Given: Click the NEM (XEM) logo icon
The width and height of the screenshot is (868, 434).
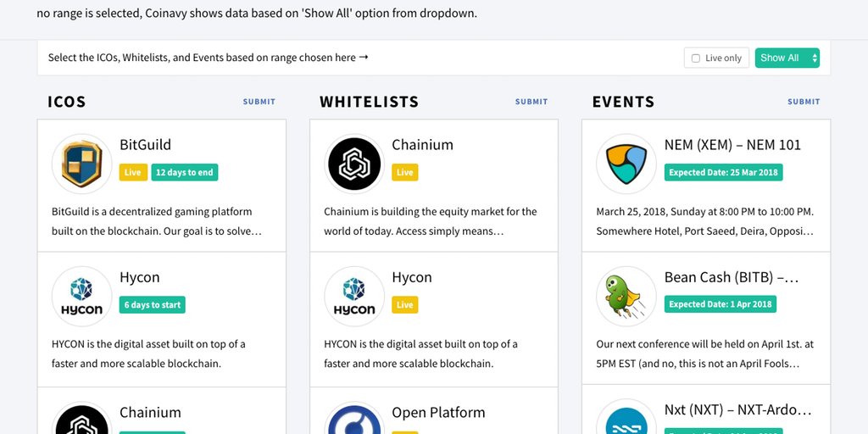Looking at the screenshot, I should pos(626,164).
